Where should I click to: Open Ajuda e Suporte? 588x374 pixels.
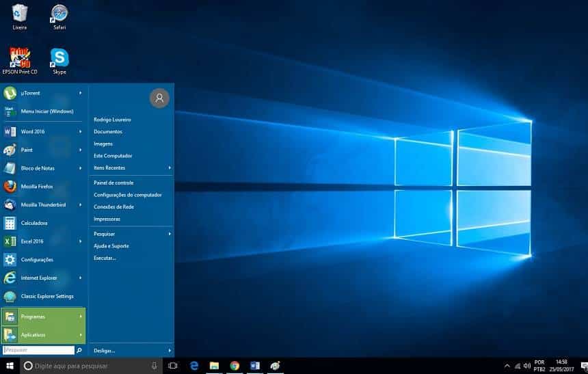click(111, 245)
